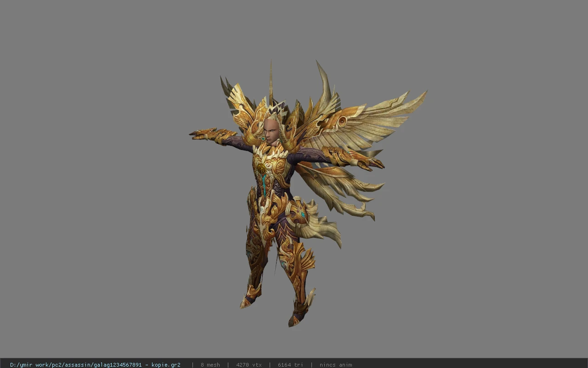Click the file path in status bar
Viewport: 588px width, 368px height.
click(95, 365)
